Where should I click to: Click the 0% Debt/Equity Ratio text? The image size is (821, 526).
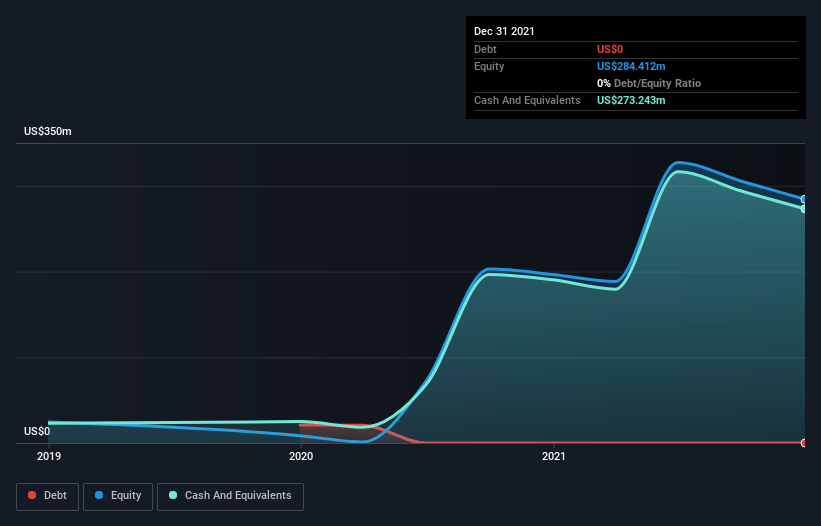(x=649, y=83)
